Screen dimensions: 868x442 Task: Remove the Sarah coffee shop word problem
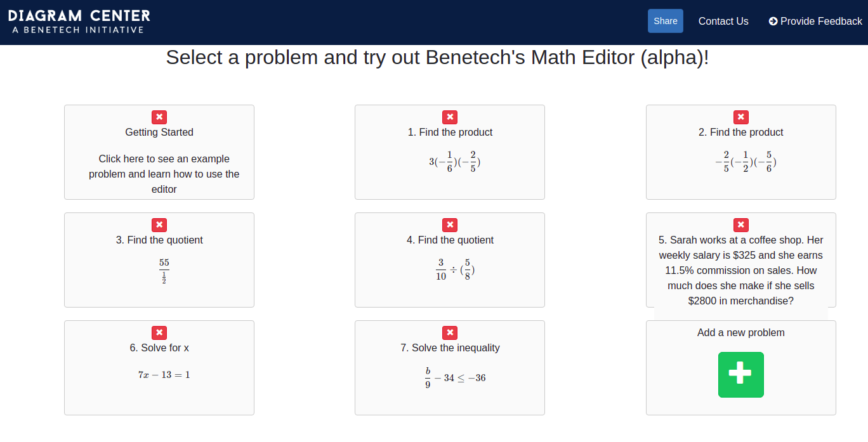[740, 224]
